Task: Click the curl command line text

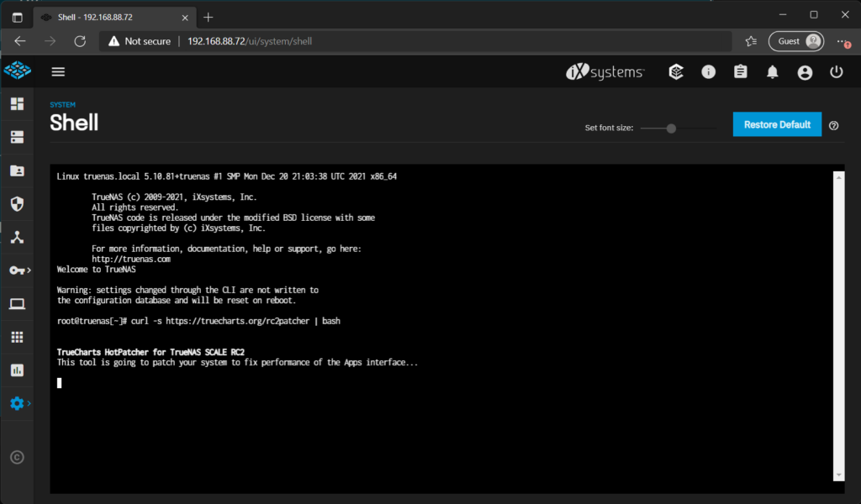Action: [x=235, y=321]
